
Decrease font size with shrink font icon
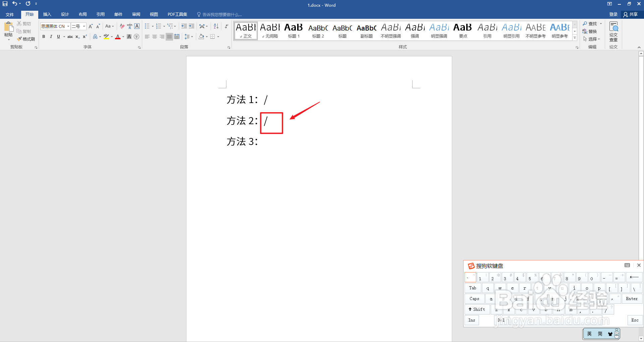tap(98, 26)
